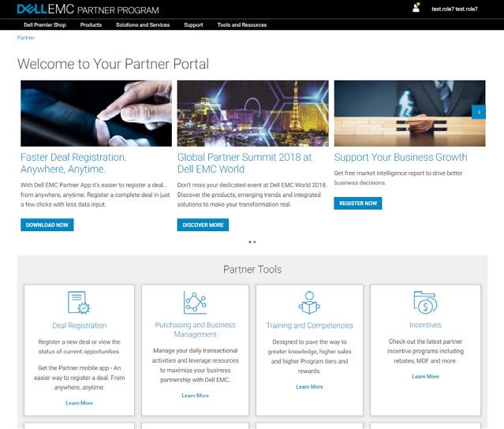The height and width of the screenshot is (429, 504).
Task: Click the businessman with blocks banner image
Action: (410, 114)
